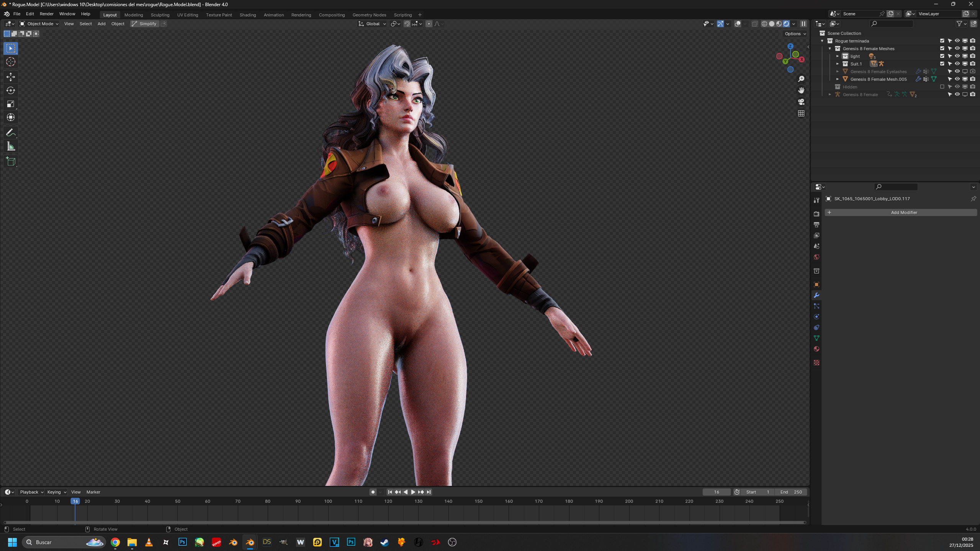The width and height of the screenshot is (980, 551).
Task: Click the Simplify button in header
Action: [x=144, y=24]
